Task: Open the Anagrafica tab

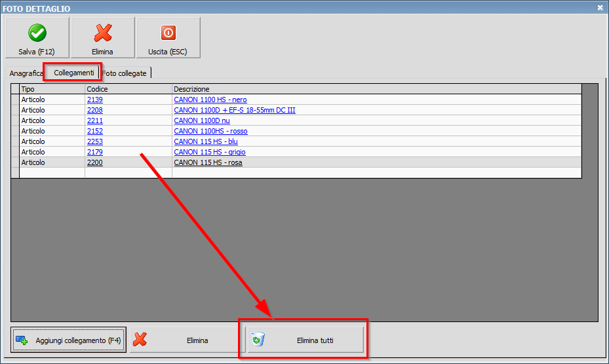Action: 26,73
